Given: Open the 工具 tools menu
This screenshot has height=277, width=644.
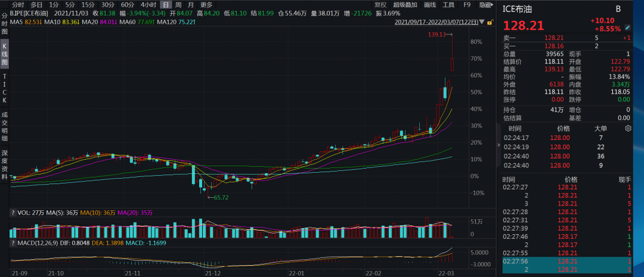Looking at the screenshot, I should click(448, 5).
